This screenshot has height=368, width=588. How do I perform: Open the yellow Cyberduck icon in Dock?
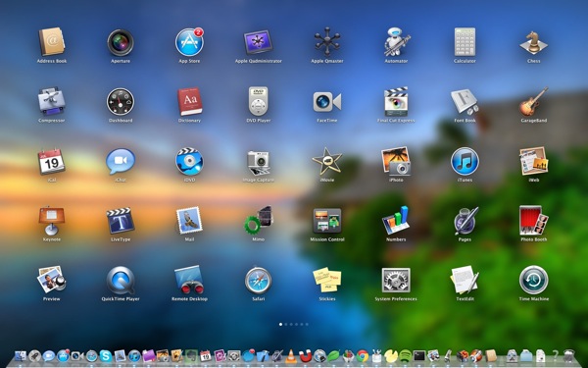(391, 356)
